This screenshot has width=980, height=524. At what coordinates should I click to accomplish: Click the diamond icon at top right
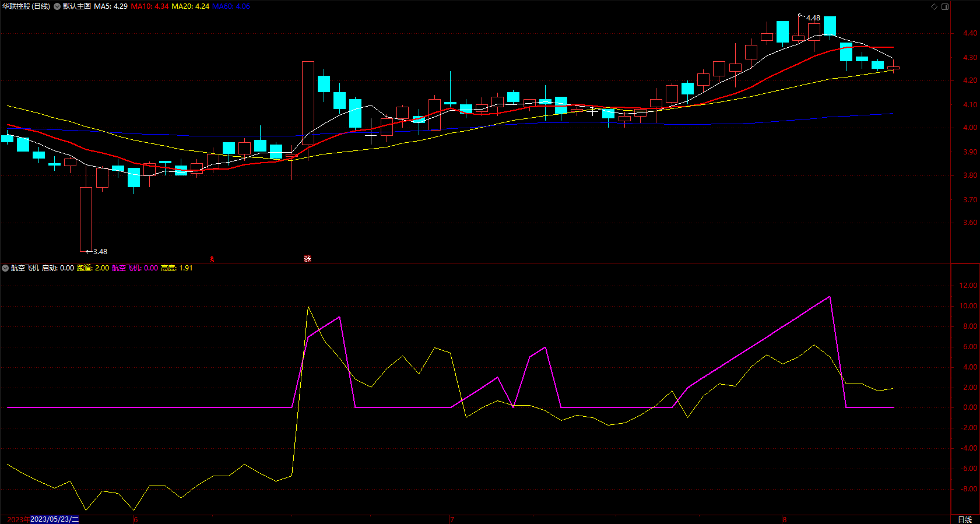(x=934, y=6)
